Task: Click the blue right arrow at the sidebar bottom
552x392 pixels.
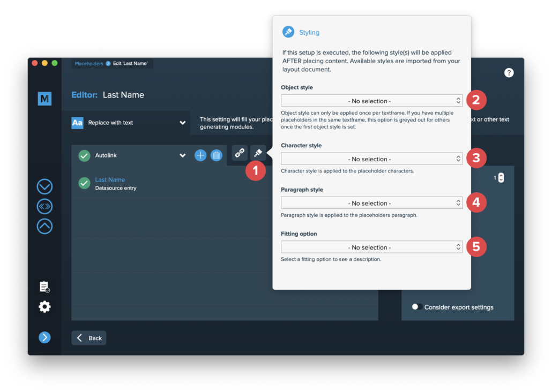Action: 44,337
